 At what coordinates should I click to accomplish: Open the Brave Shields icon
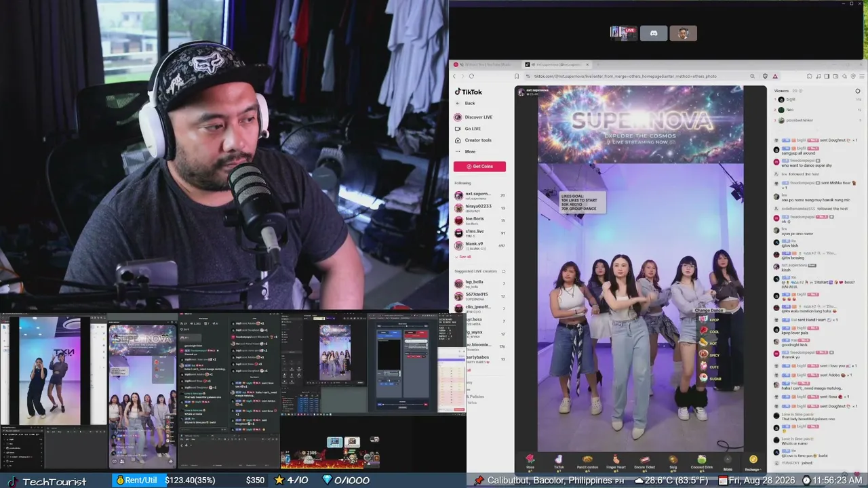coord(765,76)
